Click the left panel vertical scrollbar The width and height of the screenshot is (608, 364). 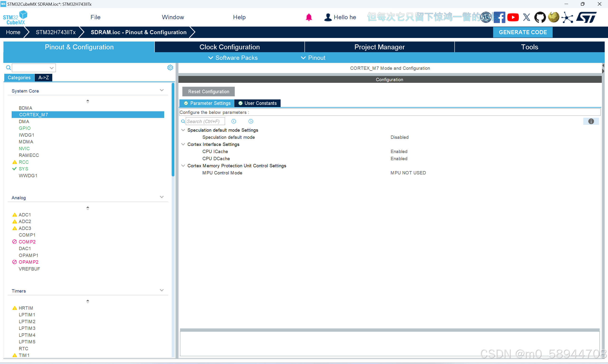[173, 130]
